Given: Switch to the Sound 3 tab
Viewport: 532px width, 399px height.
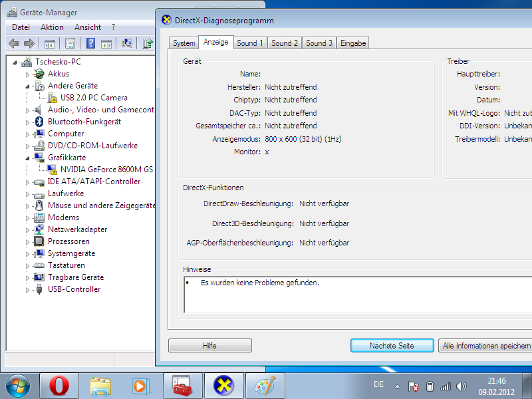Looking at the screenshot, I should (x=319, y=43).
